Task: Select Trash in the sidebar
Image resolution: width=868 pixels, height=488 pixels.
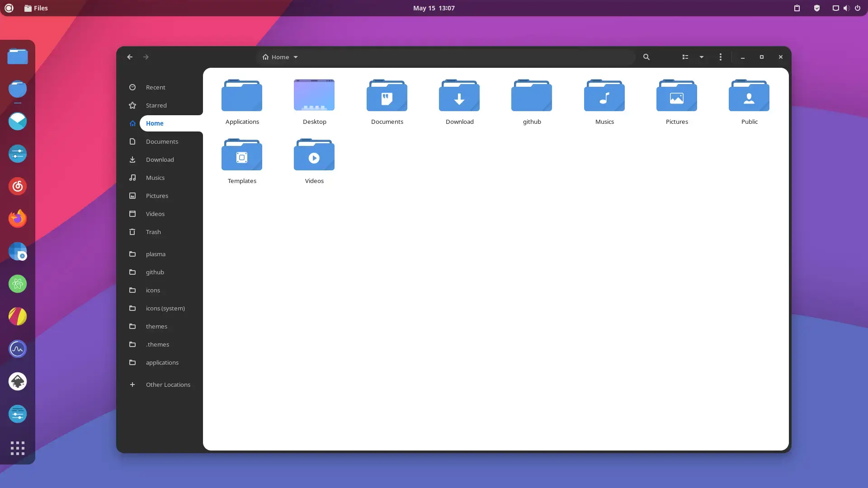Action: pos(153,232)
